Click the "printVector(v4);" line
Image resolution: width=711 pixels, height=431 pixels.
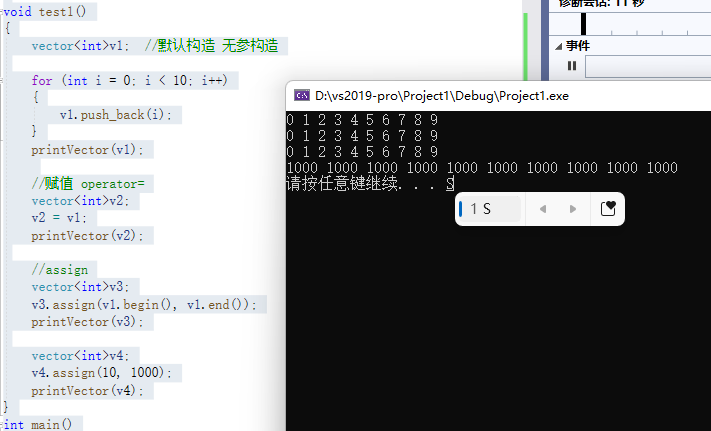coord(88,391)
